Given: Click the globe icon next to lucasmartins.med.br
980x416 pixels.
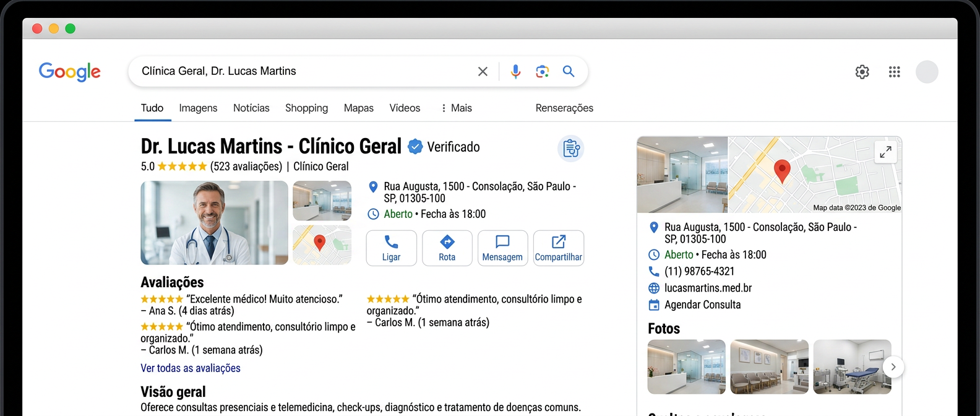Looking at the screenshot, I should [654, 288].
